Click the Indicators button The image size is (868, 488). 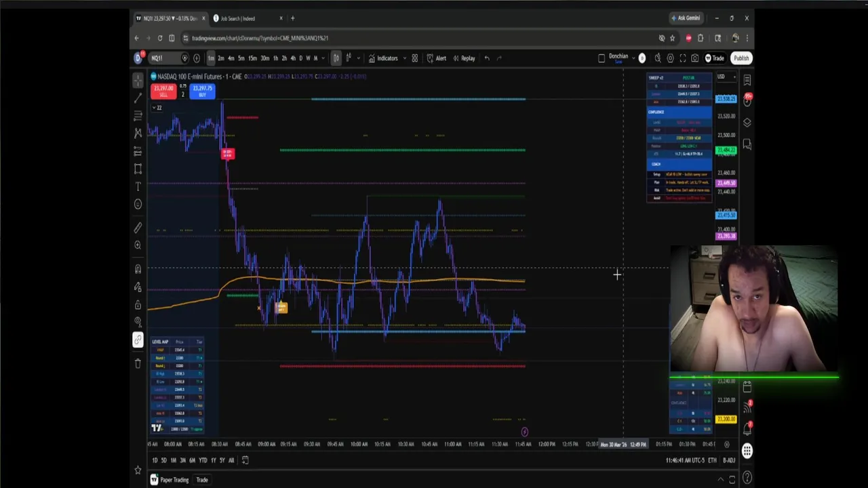(383, 58)
